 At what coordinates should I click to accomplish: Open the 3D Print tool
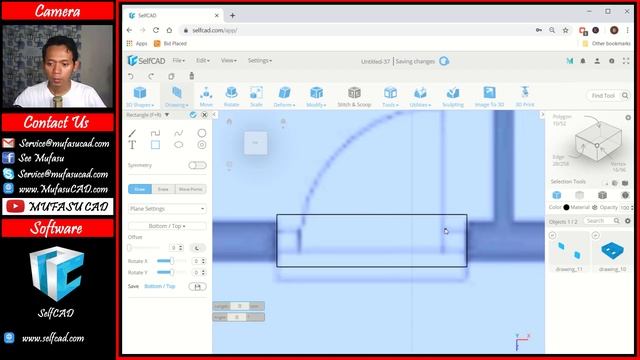click(525, 97)
